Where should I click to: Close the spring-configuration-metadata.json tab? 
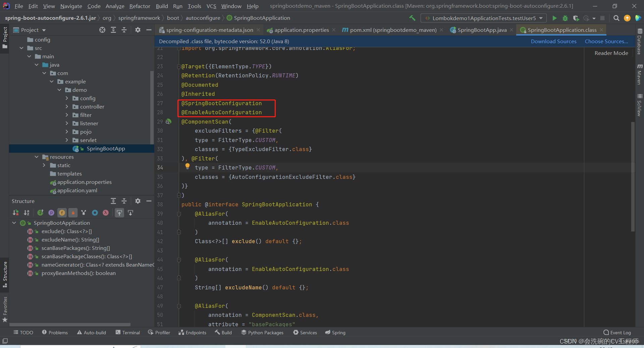tap(258, 30)
